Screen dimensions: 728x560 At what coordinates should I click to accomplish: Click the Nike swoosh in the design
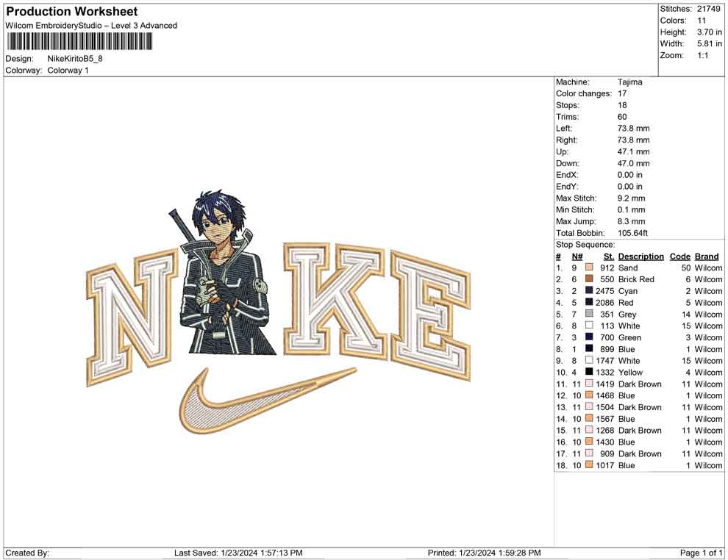(x=267, y=401)
